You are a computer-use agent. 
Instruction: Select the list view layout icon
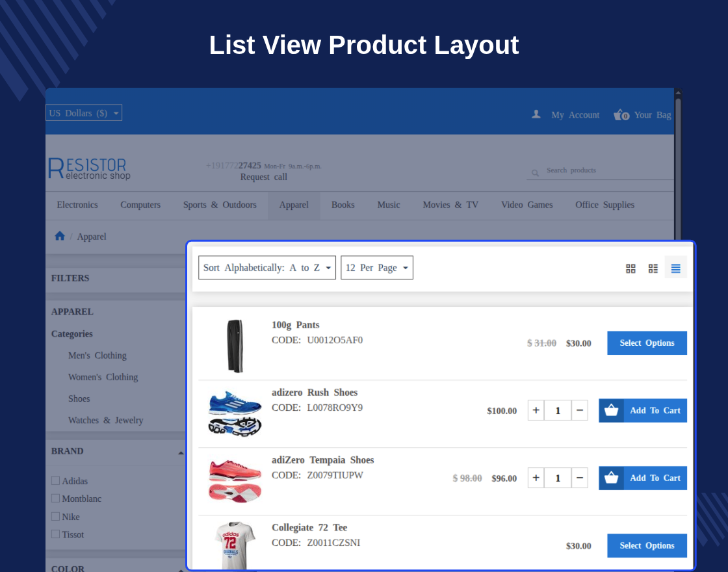coord(675,268)
